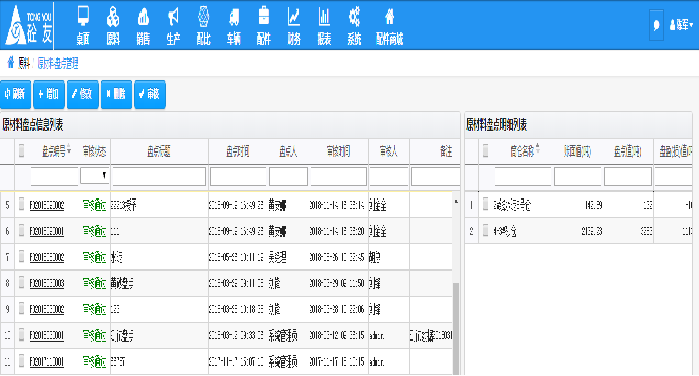Image resolution: width=699 pixels, height=376 pixels.
Task: Tick the checkbox in table row 8
Action: [x=21, y=282]
